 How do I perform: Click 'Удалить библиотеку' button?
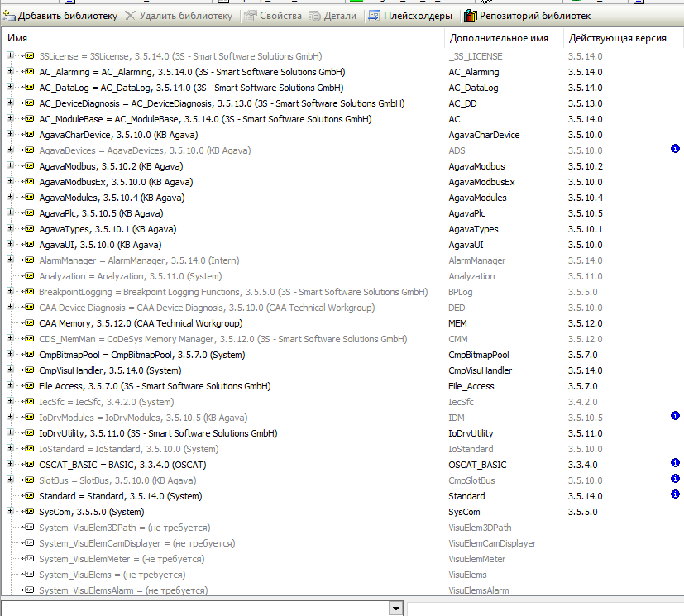tap(179, 16)
